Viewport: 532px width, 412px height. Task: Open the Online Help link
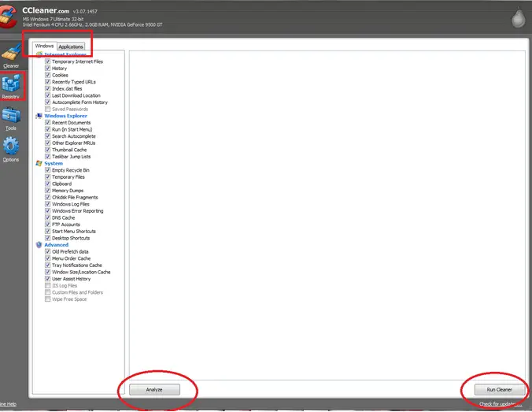7,404
